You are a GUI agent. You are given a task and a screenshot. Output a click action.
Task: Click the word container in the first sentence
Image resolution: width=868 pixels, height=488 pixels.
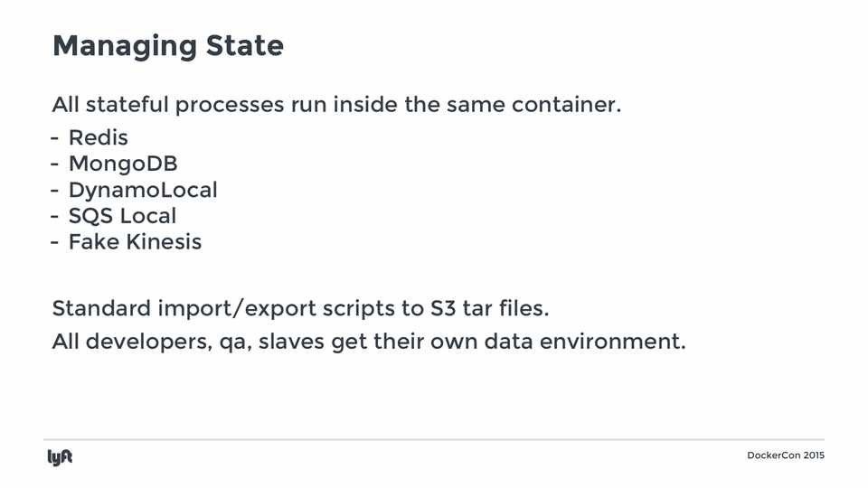(x=566, y=105)
